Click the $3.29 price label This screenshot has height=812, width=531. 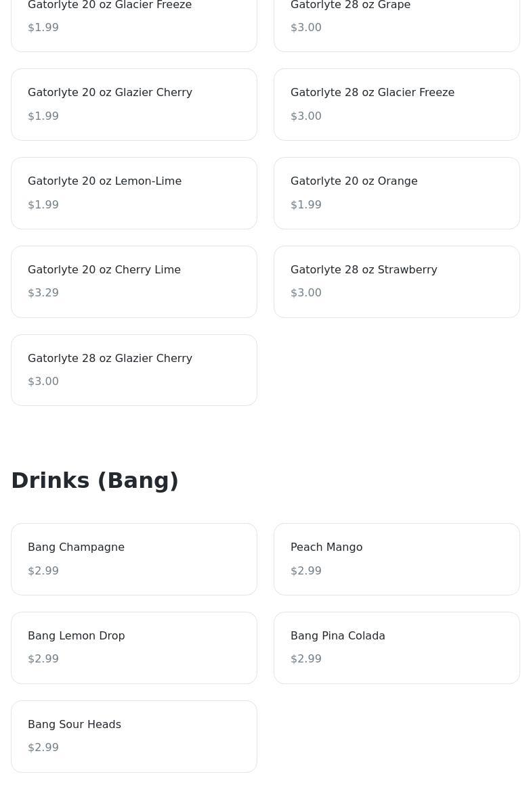point(43,293)
